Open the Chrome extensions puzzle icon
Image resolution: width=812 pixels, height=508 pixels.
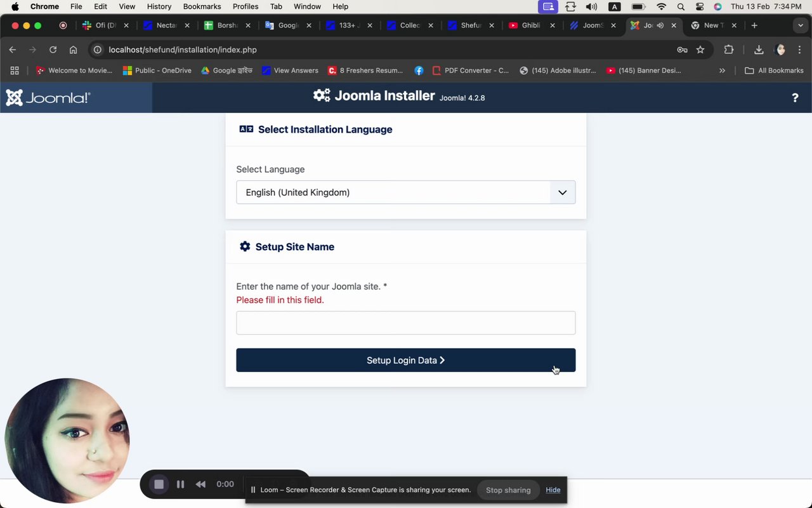tap(729, 50)
